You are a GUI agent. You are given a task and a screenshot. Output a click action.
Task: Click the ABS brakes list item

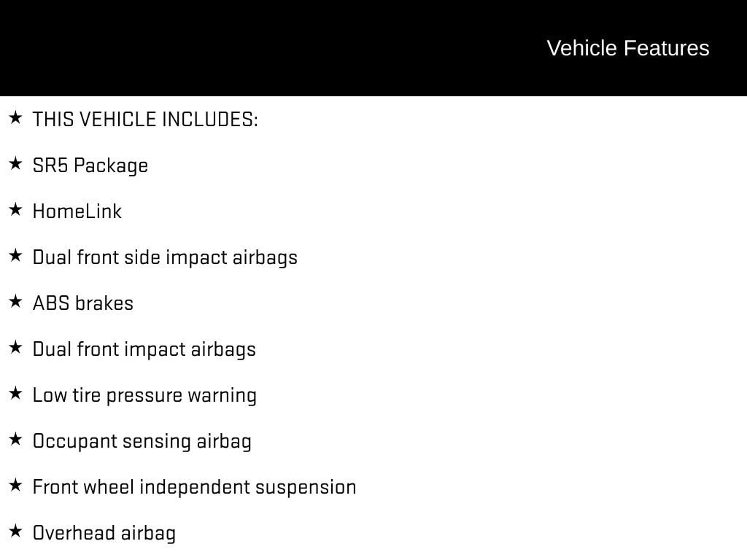coord(83,303)
